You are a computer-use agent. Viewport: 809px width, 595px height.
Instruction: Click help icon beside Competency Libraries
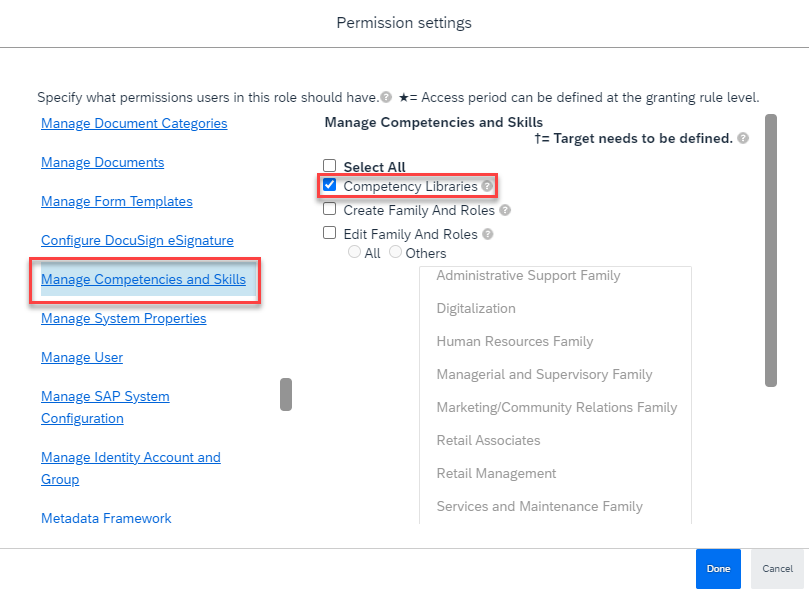pos(487,186)
